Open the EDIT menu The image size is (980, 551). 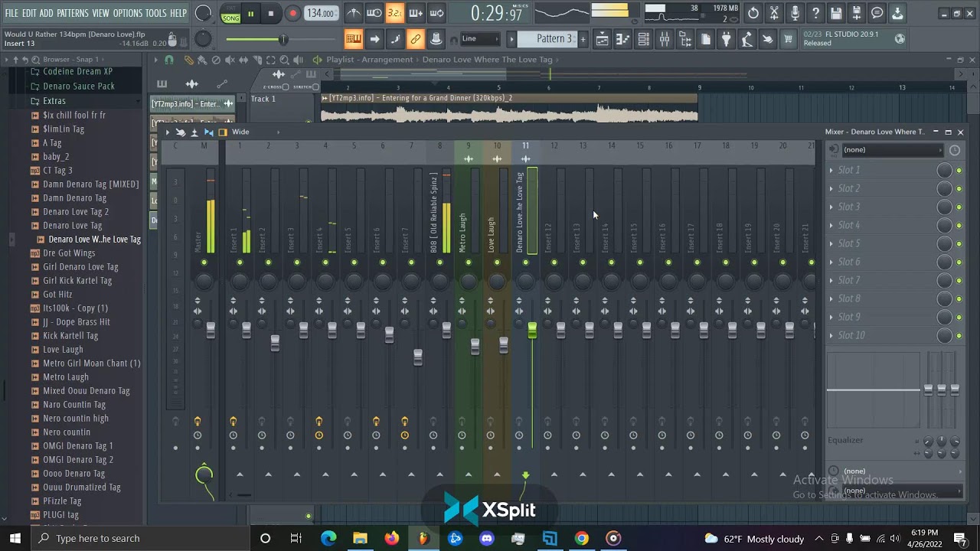29,13
